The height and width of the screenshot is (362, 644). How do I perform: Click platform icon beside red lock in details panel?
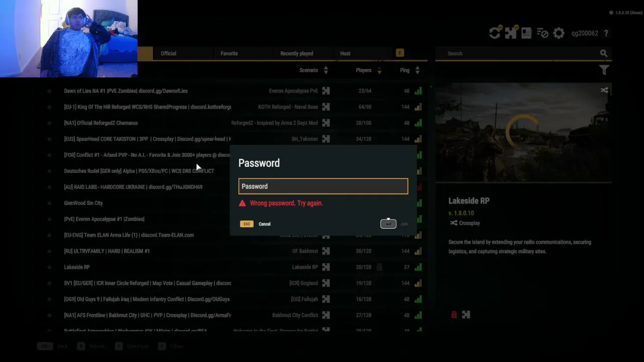pos(466,315)
